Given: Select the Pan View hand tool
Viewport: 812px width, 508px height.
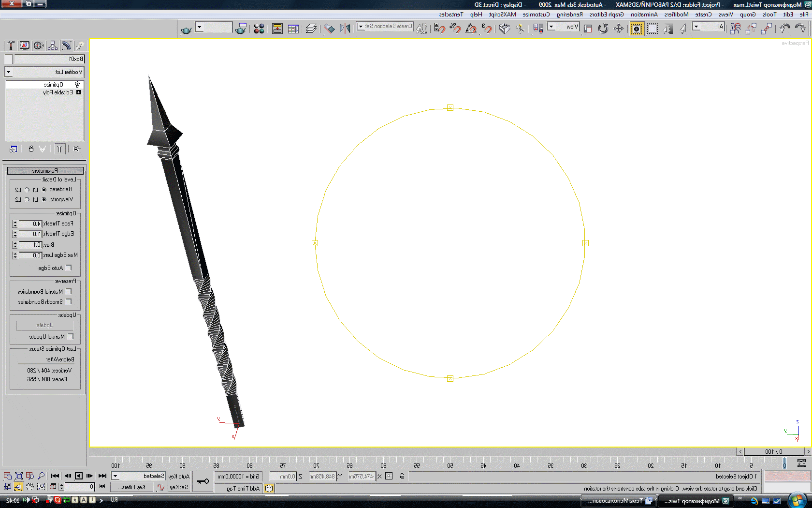Looking at the screenshot, I should [30, 487].
